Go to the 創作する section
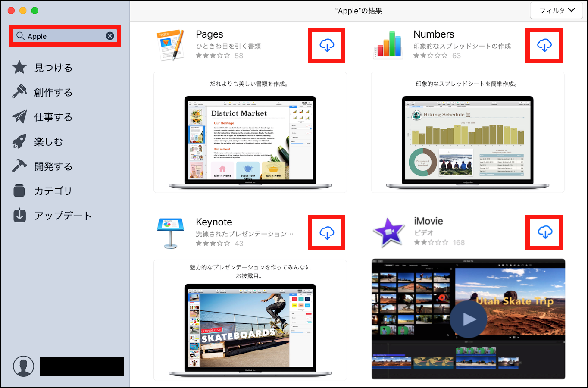The image size is (588, 388). pos(53,92)
